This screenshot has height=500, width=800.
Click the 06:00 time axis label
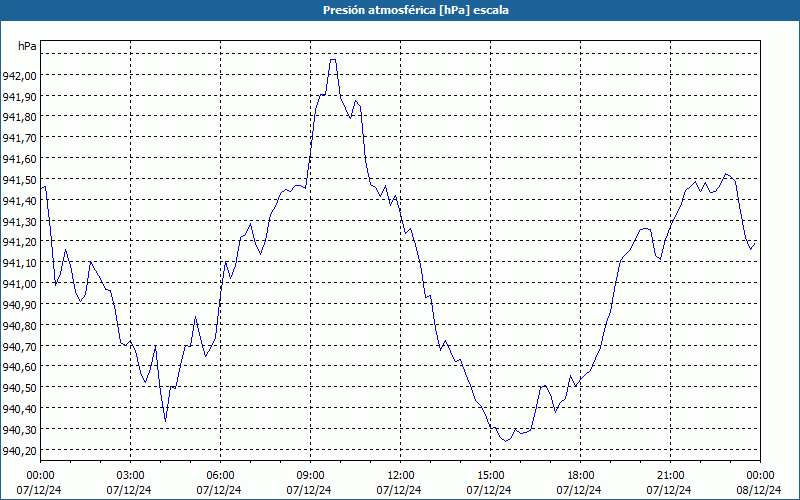coord(220,476)
